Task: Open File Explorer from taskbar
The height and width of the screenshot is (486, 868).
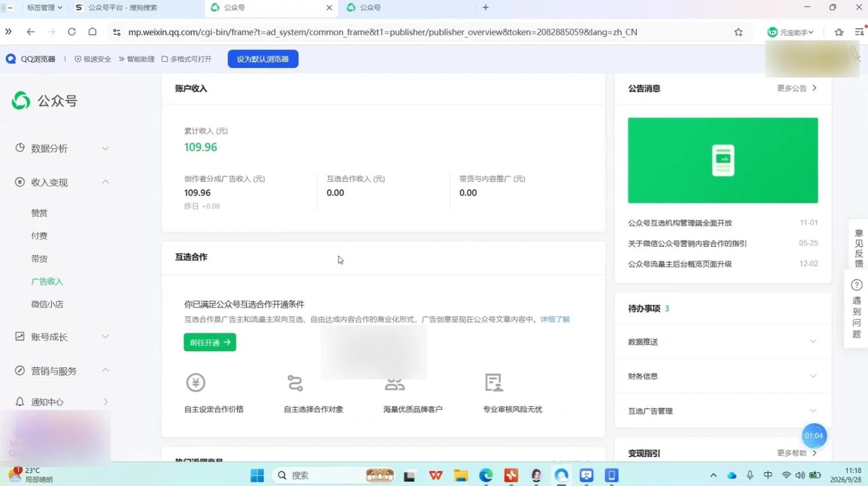Action: point(460,475)
